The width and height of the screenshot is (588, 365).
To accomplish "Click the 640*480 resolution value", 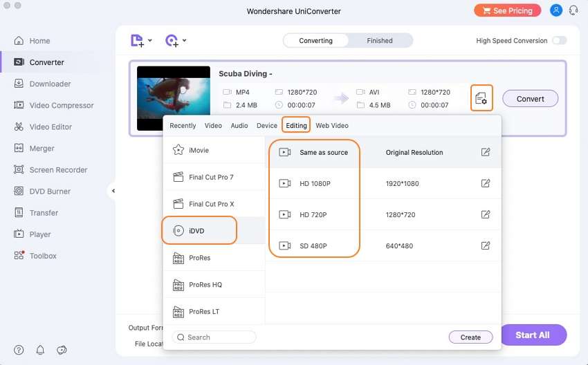I will (x=399, y=246).
